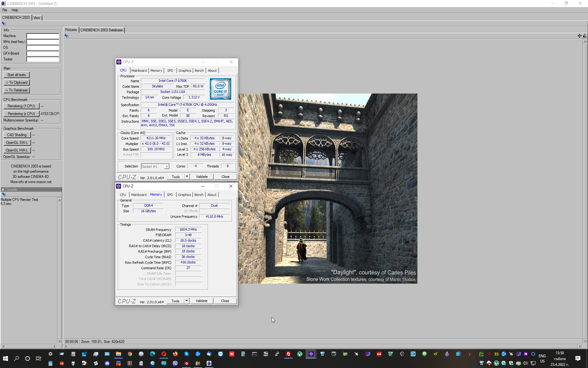Switch to the CPU-Z taskbar icon
This screenshot has height=368, width=588.
point(311,354)
